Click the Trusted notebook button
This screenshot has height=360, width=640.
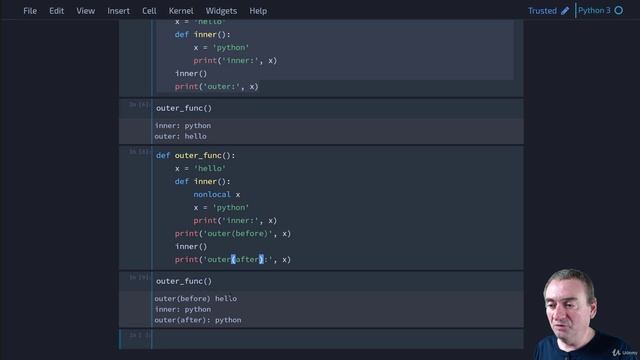click(542, 11)
